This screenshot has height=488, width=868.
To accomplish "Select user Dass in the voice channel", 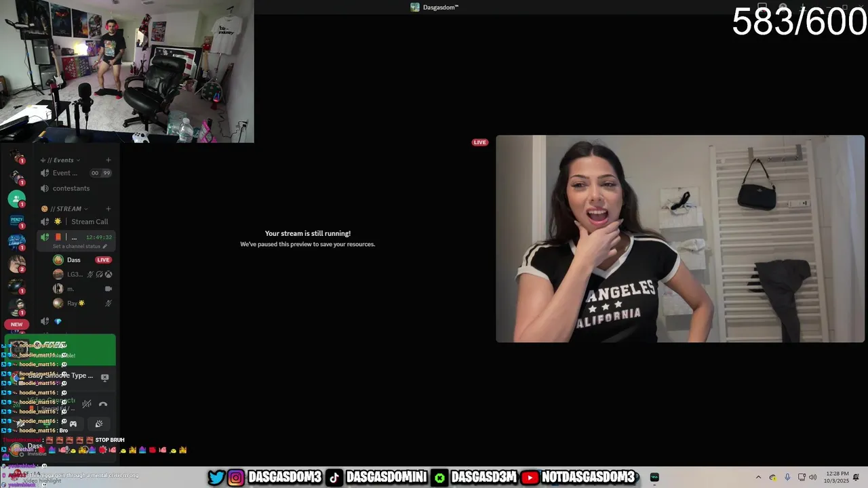I will point(73,260).
